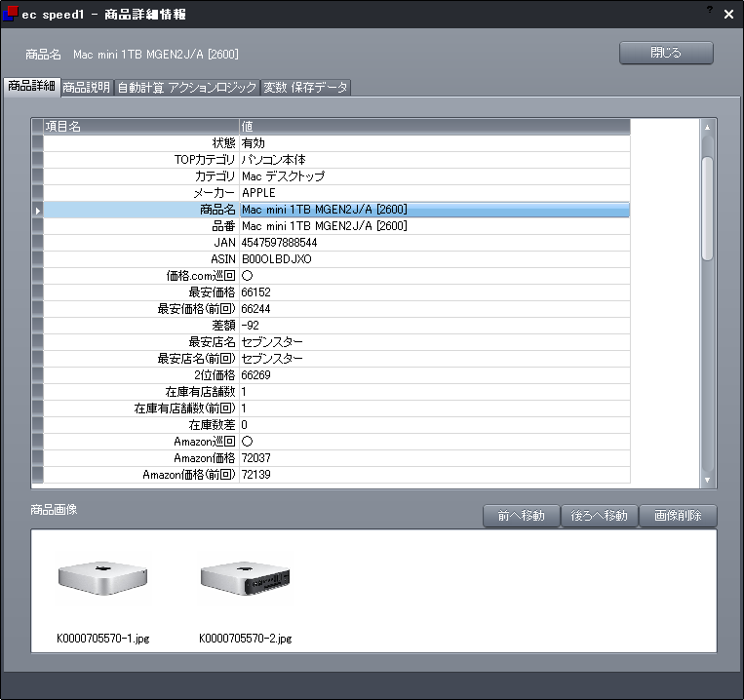Switch to the 変数 保存データ tab

click(305, 88)
